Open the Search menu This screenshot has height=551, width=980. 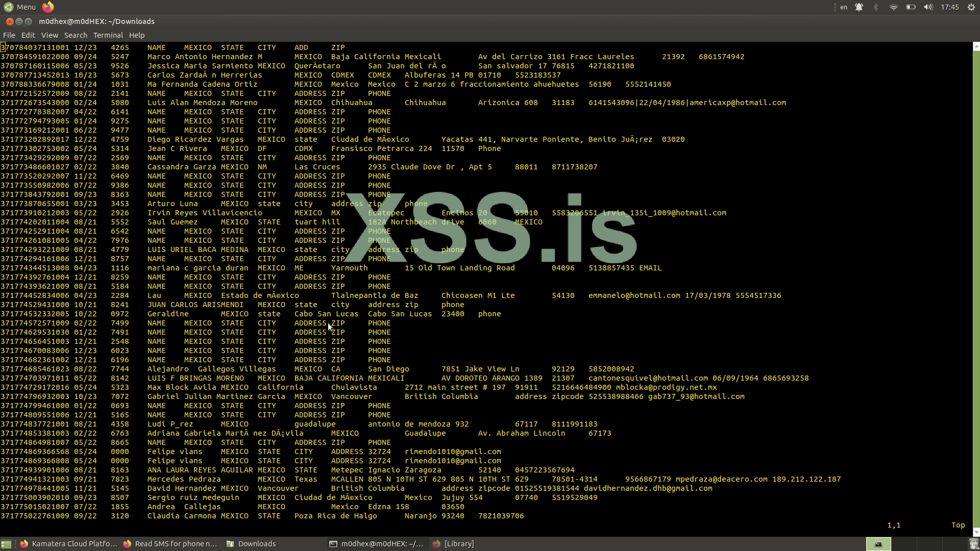click(x=76, y=35)
